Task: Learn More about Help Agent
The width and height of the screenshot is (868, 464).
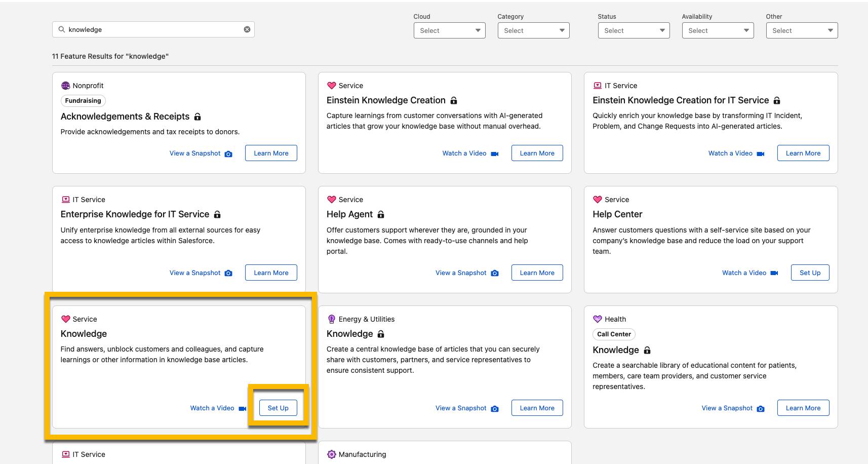Action: point(537,273)
